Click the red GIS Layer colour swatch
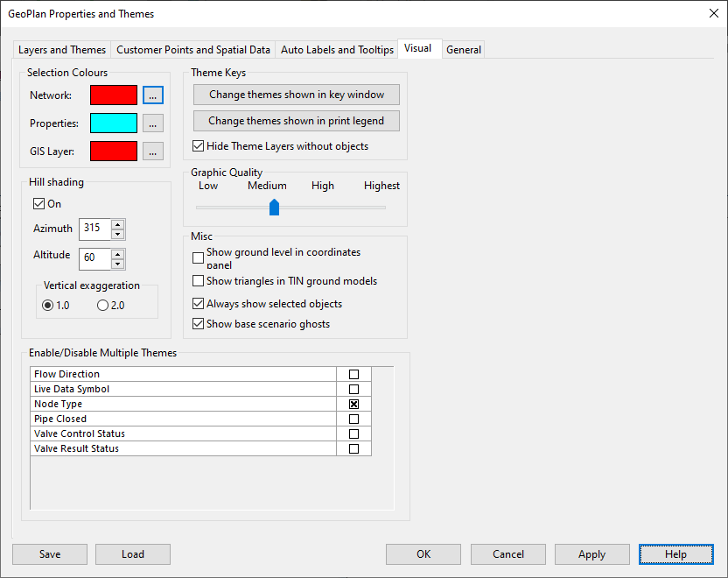Viewport: 728px width, 578px height. pyautogui.click(x=114, y=151)
